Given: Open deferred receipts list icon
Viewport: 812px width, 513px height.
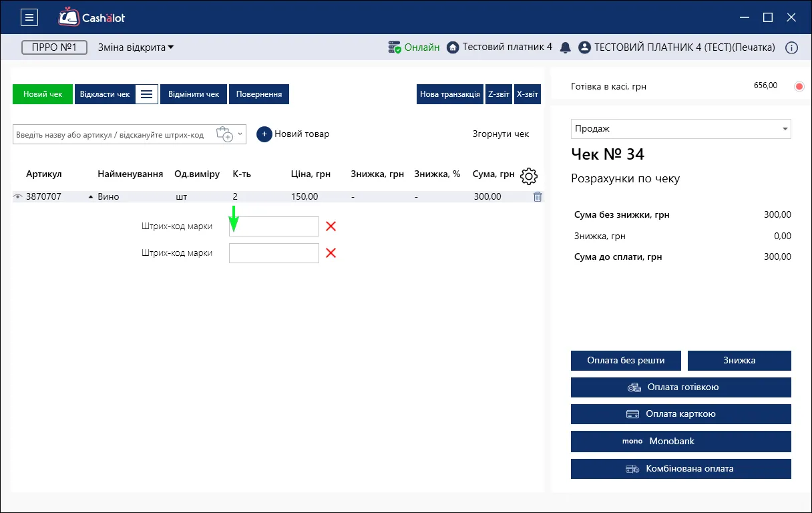Looking at the screenshot, I should [147, 94].
